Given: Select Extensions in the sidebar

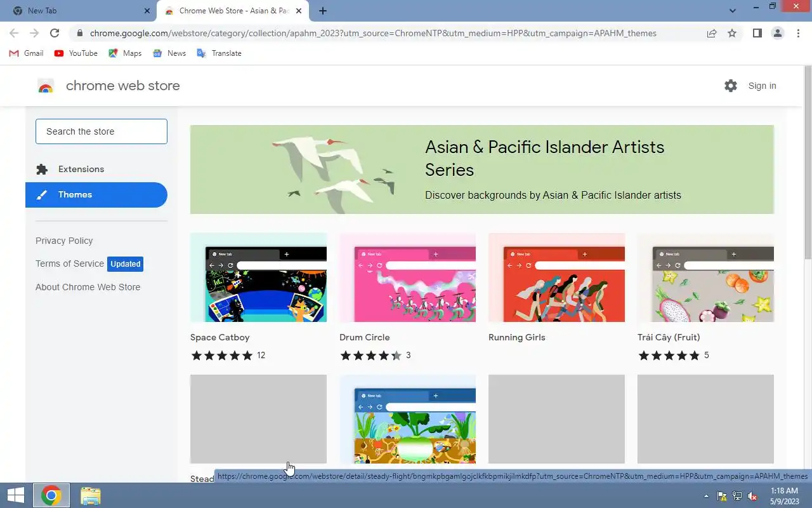Looking at the screenshot, I should pos(96,169).
